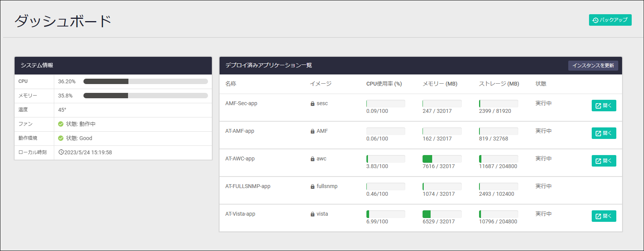Click 実行中 status of AT-FULLSNMP-app
Viewport: 644px width, 251px height.
click(544, 186)
